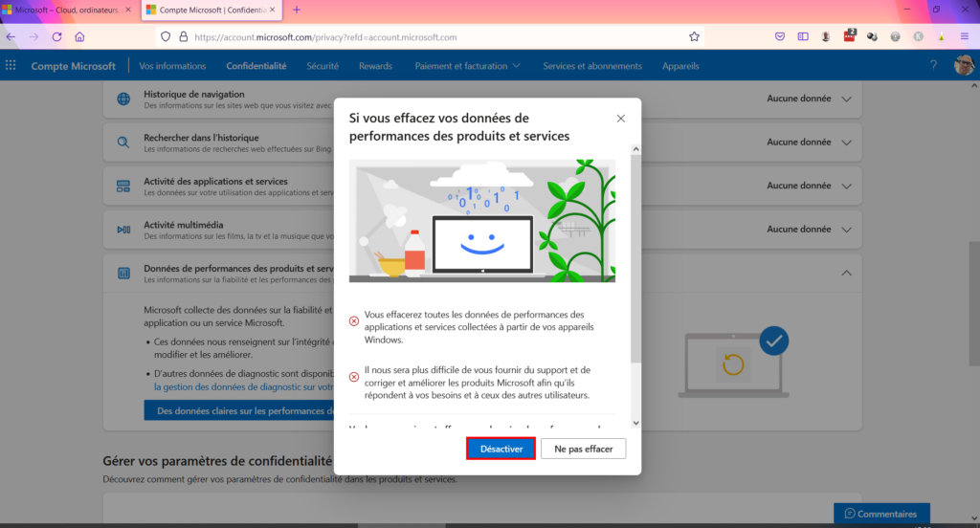Open the browser home page
This screenshot has width=980, height=528.
79,37
